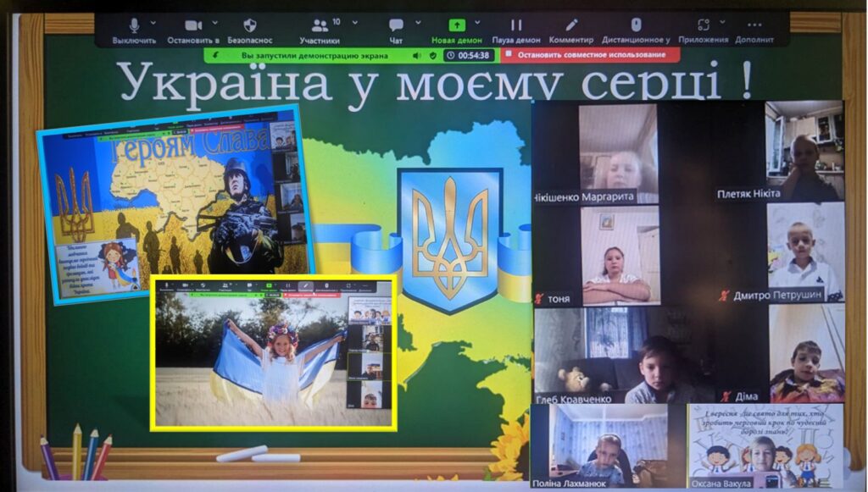
Task: Stop video with the camera icon
Action: pos(193,30)
